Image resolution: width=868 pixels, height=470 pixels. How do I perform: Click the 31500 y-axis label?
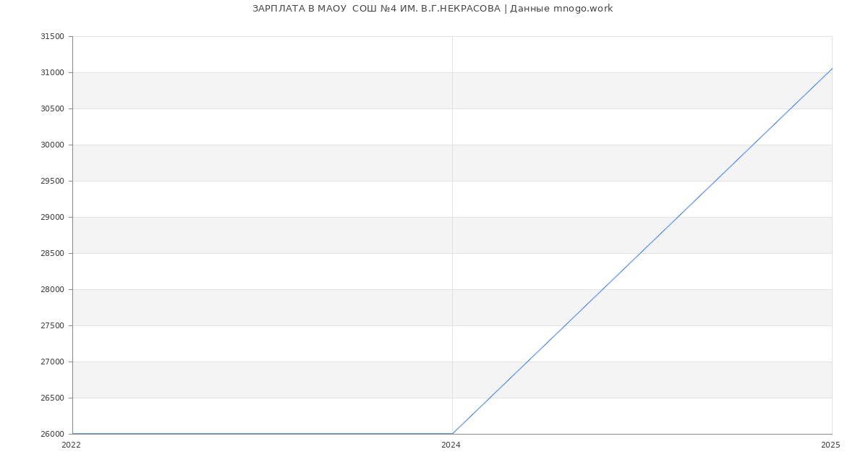click(52, 37)
